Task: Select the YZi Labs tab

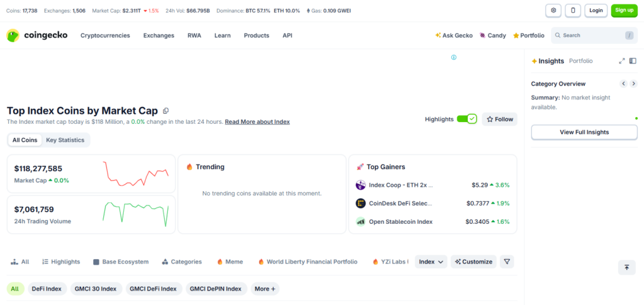Action: point(390,262)
